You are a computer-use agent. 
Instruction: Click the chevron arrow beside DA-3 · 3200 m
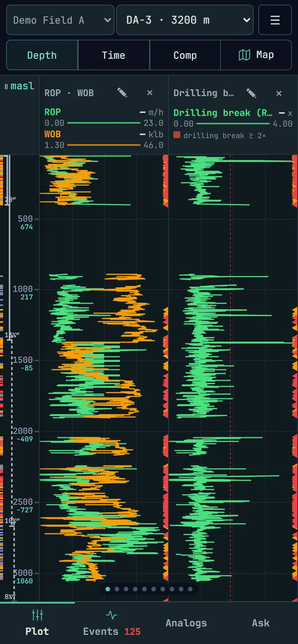(x=247, y=20)
